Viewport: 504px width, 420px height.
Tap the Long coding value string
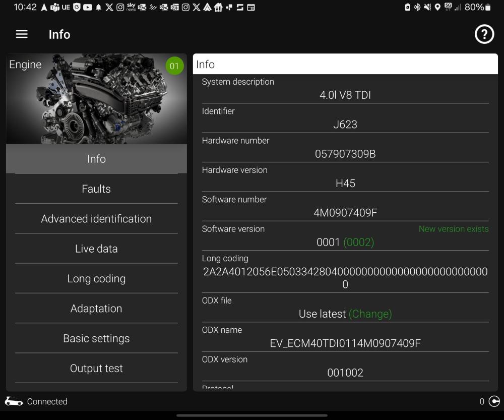pos(345,278)
